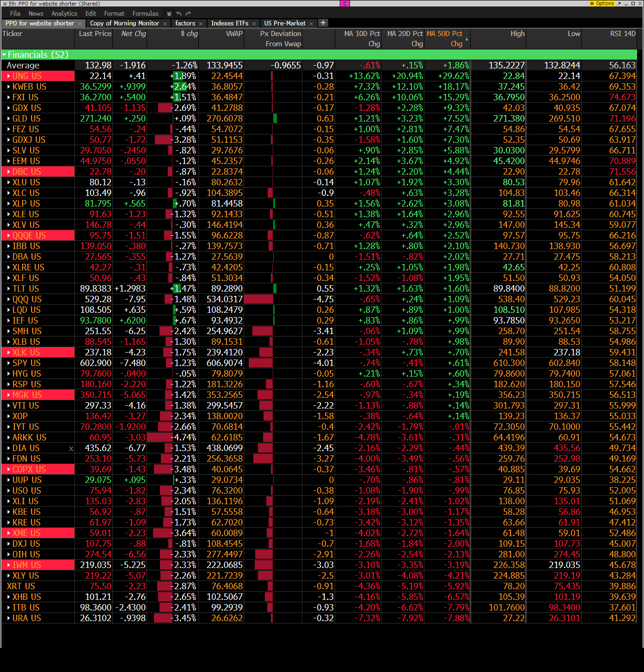Expand the SPY US row
The width and height of the screenshot is (644, 672).
9,363
